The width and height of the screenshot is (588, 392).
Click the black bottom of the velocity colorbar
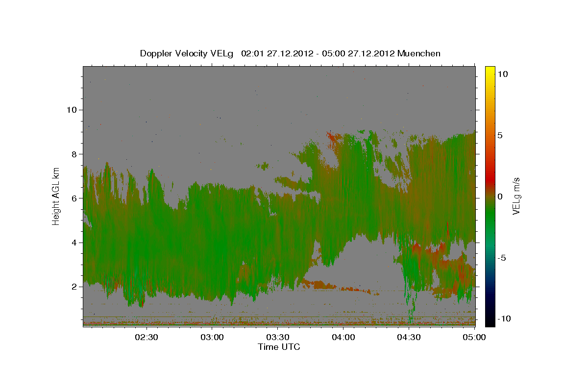(490, 321)
